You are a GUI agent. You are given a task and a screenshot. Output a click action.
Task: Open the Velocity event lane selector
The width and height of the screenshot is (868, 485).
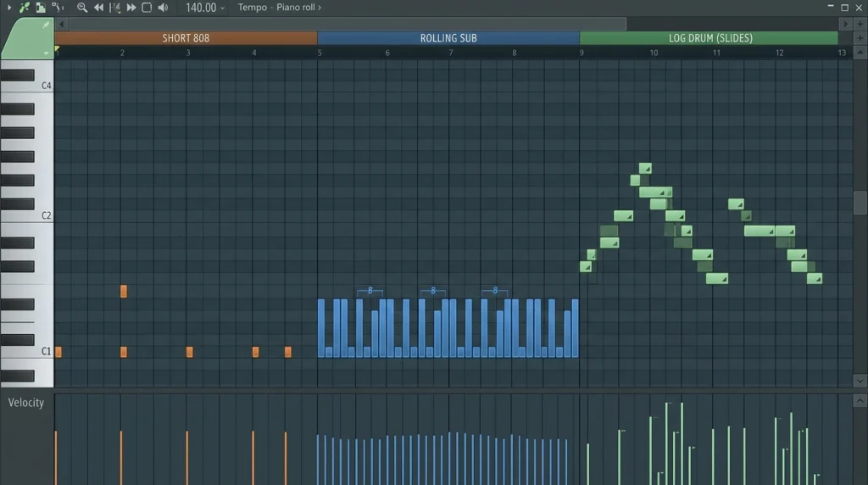pyautogui.click(x=25, y=403)
